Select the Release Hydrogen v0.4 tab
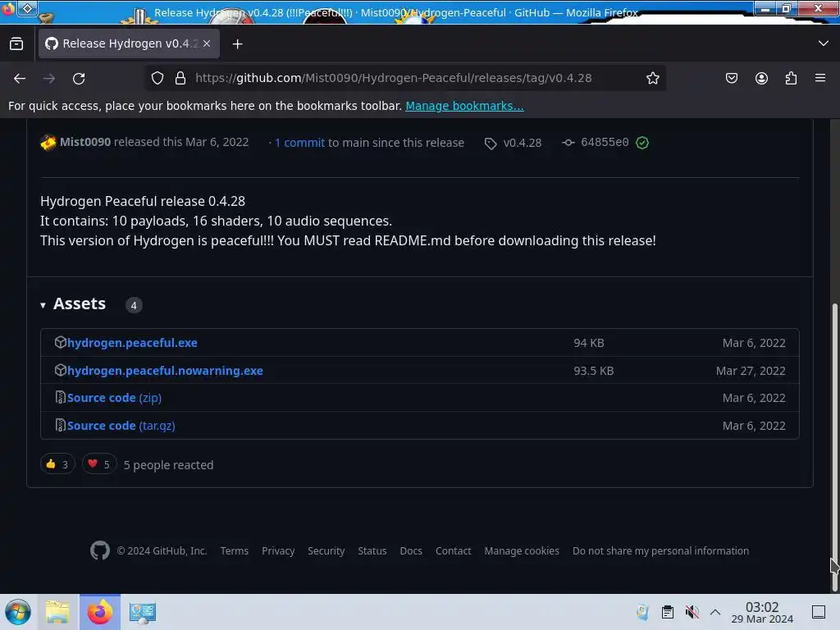The height and width of the screenshot is (630, 840). 129,43
